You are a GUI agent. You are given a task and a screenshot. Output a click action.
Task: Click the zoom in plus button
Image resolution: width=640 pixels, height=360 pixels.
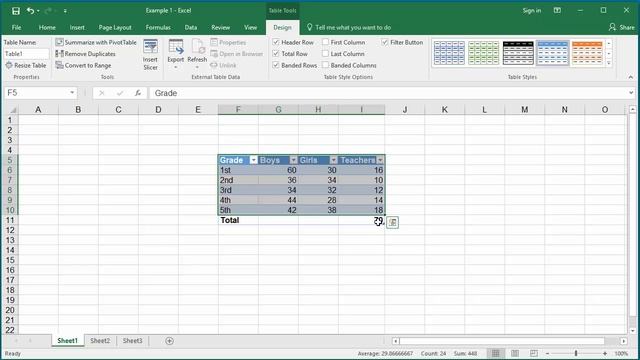point(605,353)
